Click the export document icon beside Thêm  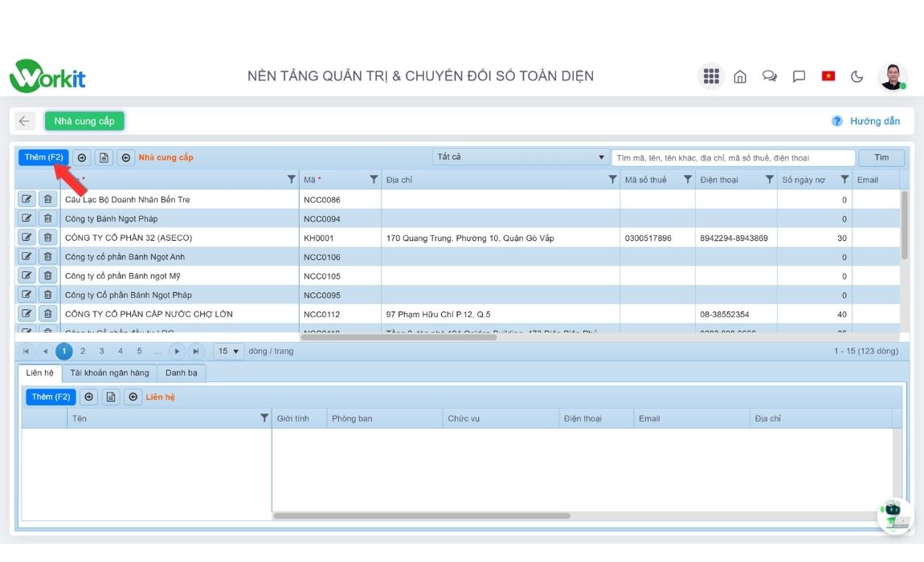click(x=103, y=157)
